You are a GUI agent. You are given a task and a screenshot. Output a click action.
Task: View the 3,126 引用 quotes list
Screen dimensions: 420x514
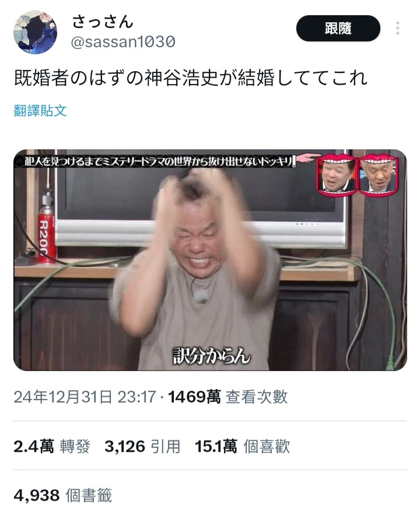[x=142, y=446]
